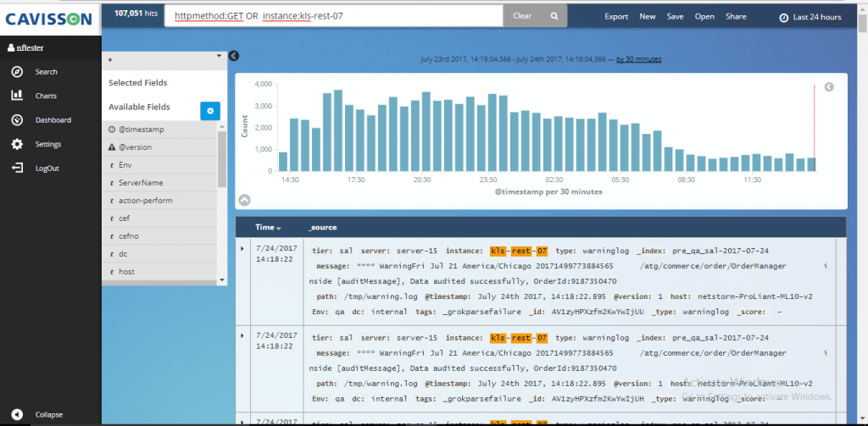Click the 'by 30 minutes' interval link
The height and width of the screenshot is (426, 868).
[639, 59]
